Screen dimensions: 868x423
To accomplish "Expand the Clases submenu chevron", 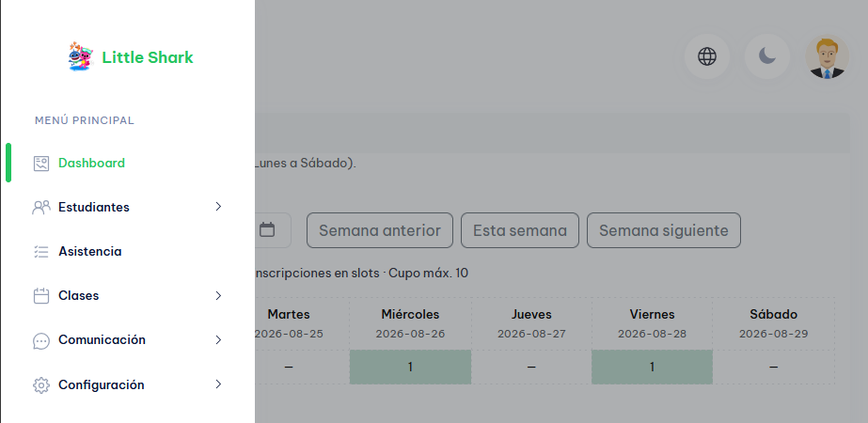I will click(218, 296).
